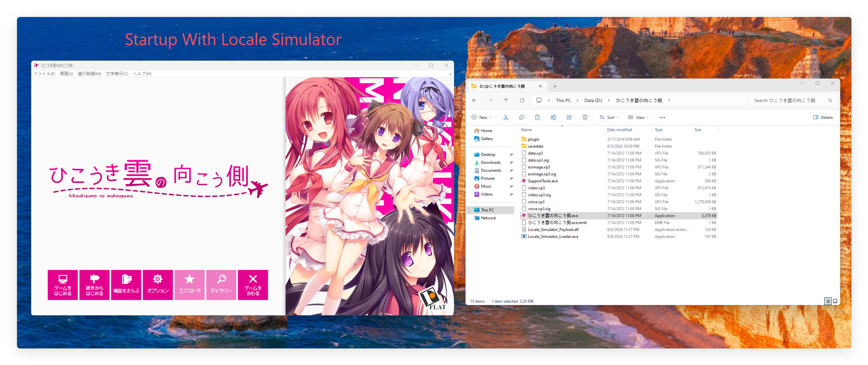Click the ゲームをはじめる start game button

[63, 285]
